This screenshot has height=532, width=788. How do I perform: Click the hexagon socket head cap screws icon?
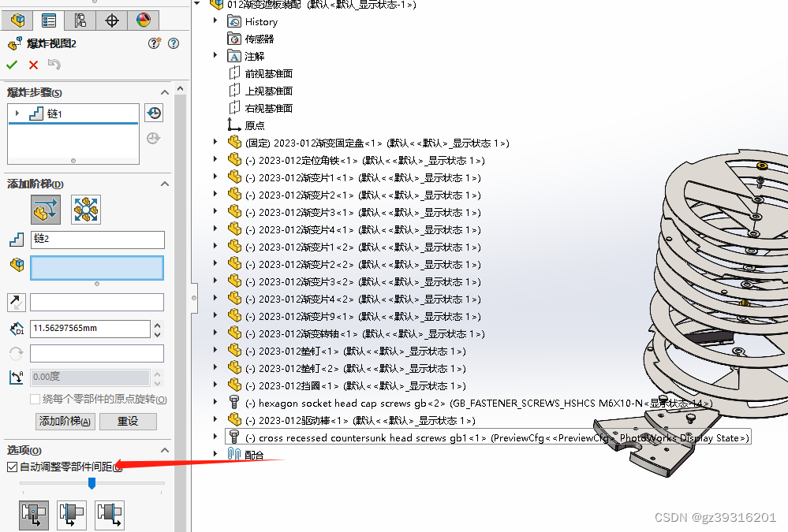coord(234,403)
